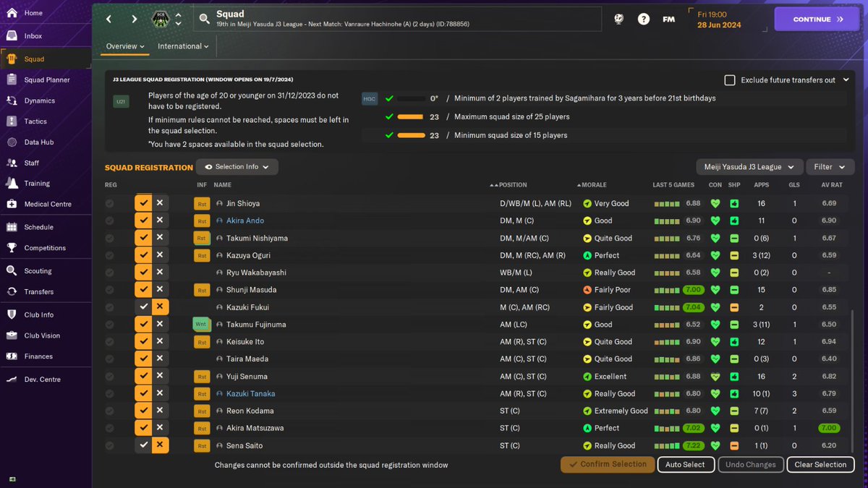This screenshot has width=868, height=488.
Task: Expand the Overview dropdown
Action: 125,46
